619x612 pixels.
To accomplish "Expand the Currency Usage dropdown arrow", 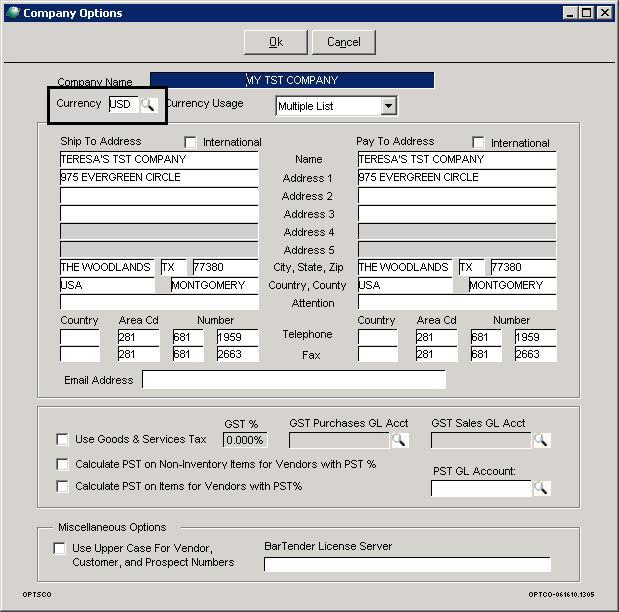I will click(x=388, y=106).
